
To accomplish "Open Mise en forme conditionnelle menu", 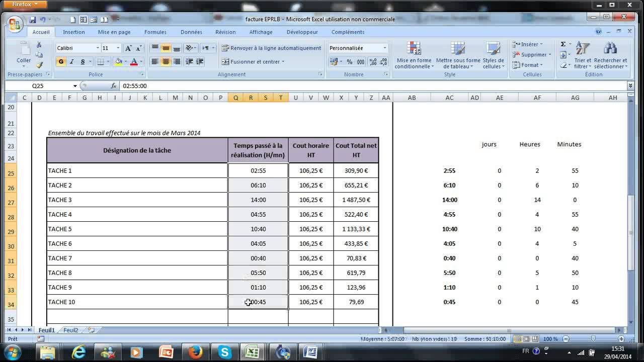I will pos(414,55).
